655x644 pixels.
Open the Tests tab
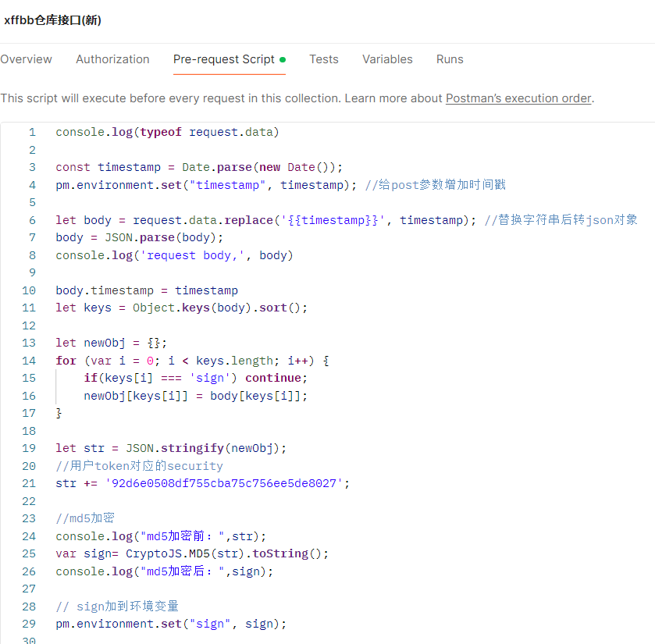point(324,59)
